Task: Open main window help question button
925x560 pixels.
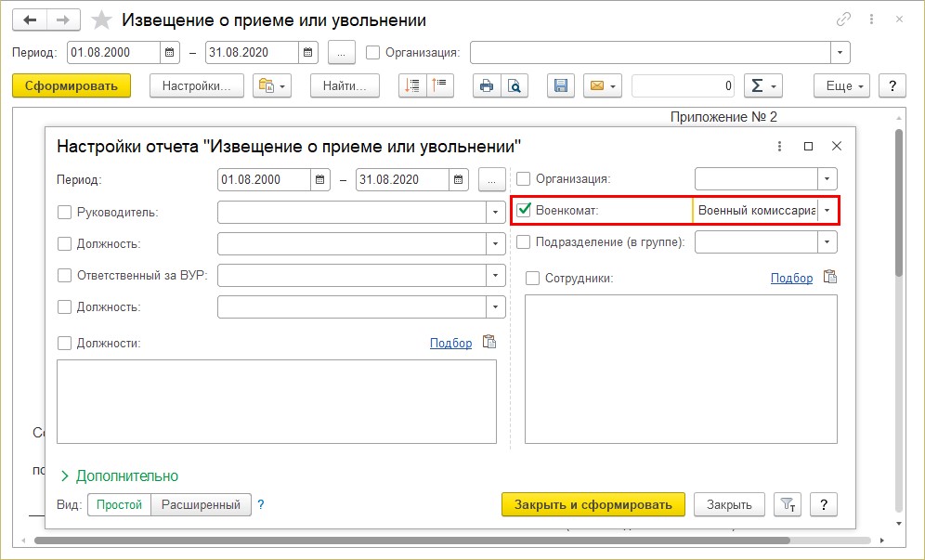Action: click(x=892, y=86)
